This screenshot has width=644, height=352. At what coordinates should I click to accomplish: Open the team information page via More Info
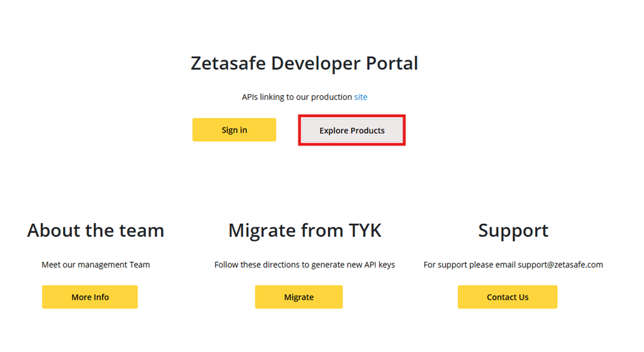click(x=90, y=297)
